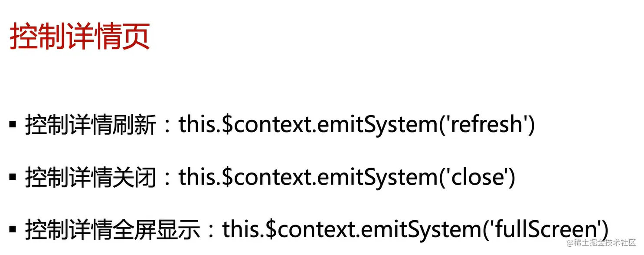Screen dimensions: 644x255
Task: Select the 控制详情刷新 label text
Action: [x=90, y=126]
